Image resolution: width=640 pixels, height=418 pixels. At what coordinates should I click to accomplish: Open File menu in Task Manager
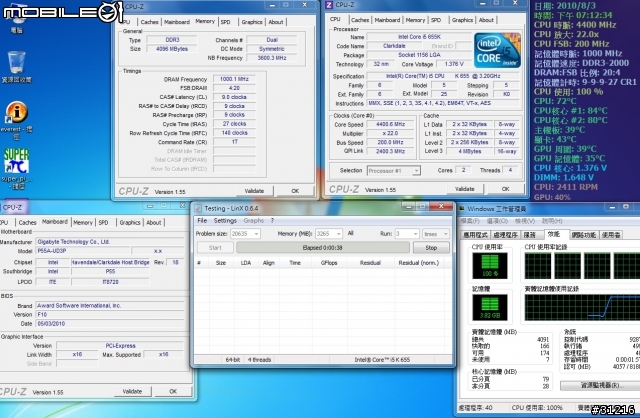tap(470, 221)
